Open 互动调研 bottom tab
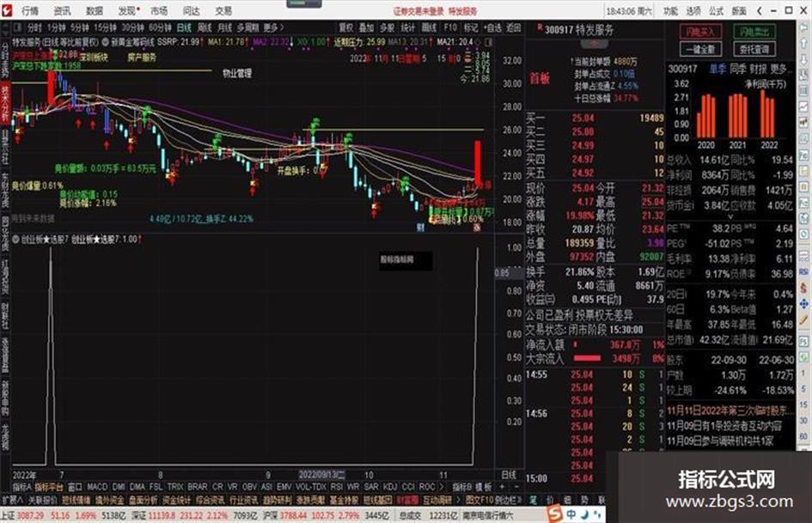The image size is (812, 523). [437, 500]
